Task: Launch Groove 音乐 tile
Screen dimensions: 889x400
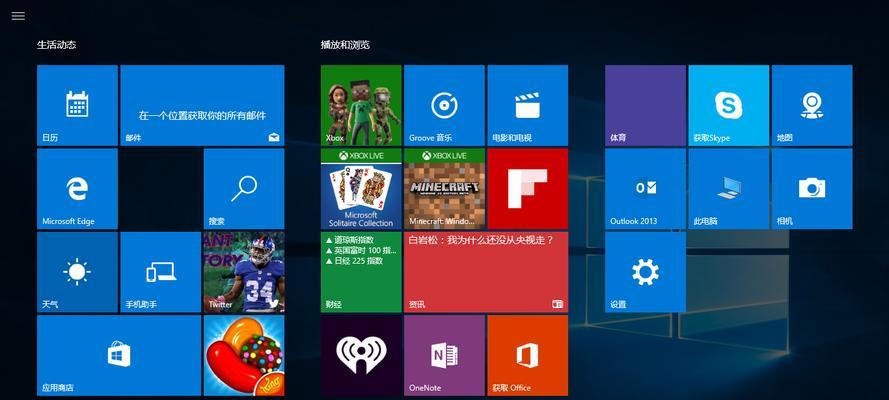Action: click(x=444, y=105)
